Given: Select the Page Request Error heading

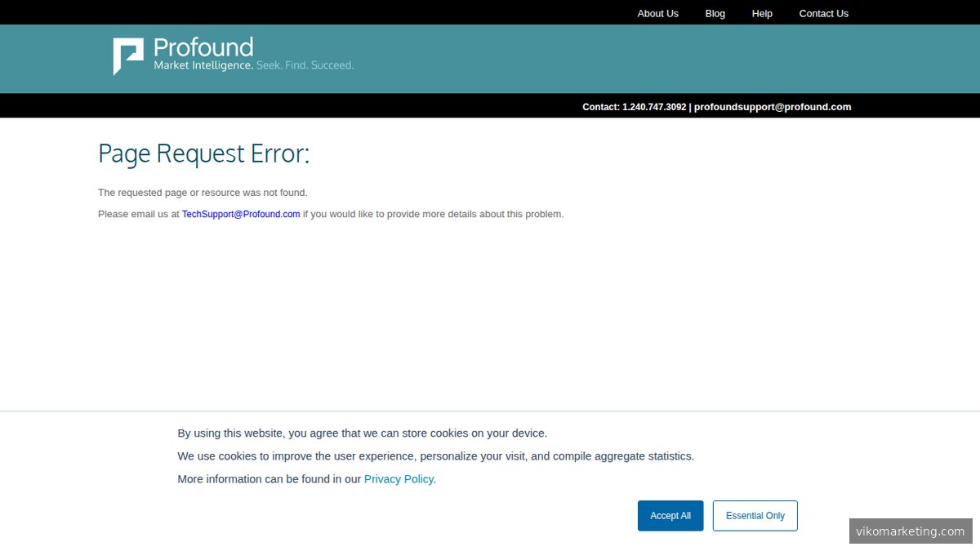Looking at the screenshot, I should click(x=203, y=153).
